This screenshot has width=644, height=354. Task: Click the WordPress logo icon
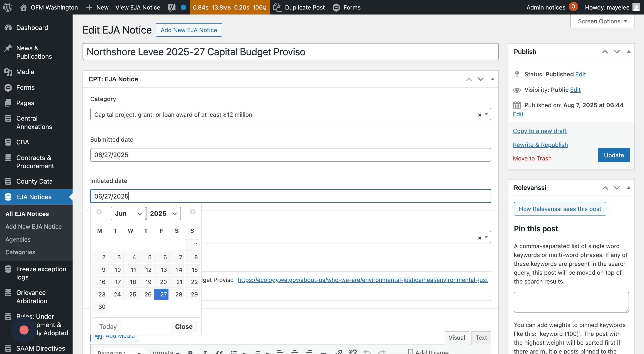click(8, 7)
